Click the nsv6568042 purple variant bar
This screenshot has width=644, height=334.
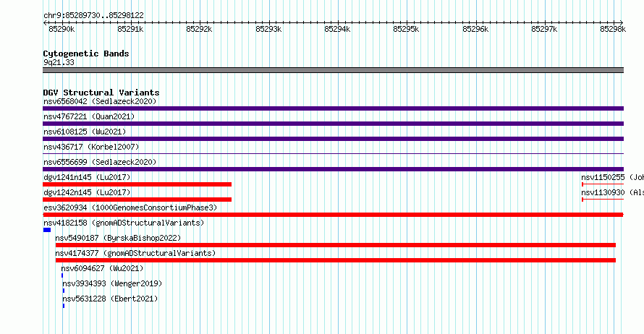pos(333,108)
